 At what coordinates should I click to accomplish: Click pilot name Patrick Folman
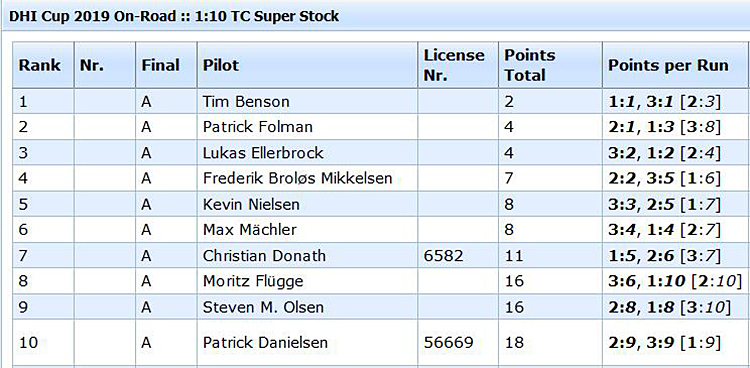point(258,127)
